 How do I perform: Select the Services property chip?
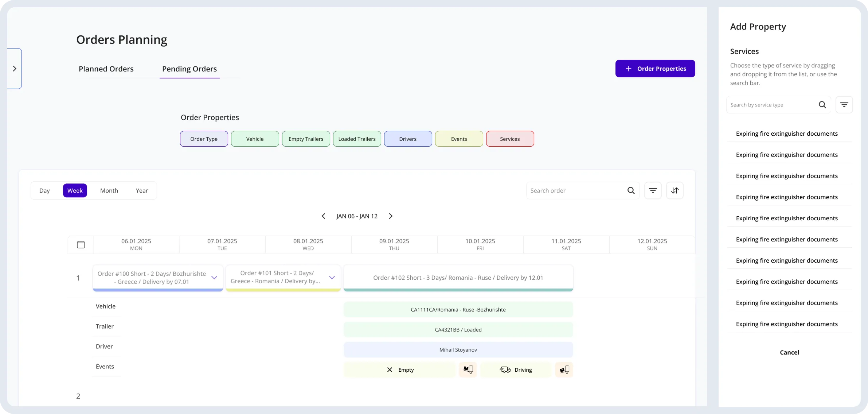pyautogui.click(x=510, y=139)
